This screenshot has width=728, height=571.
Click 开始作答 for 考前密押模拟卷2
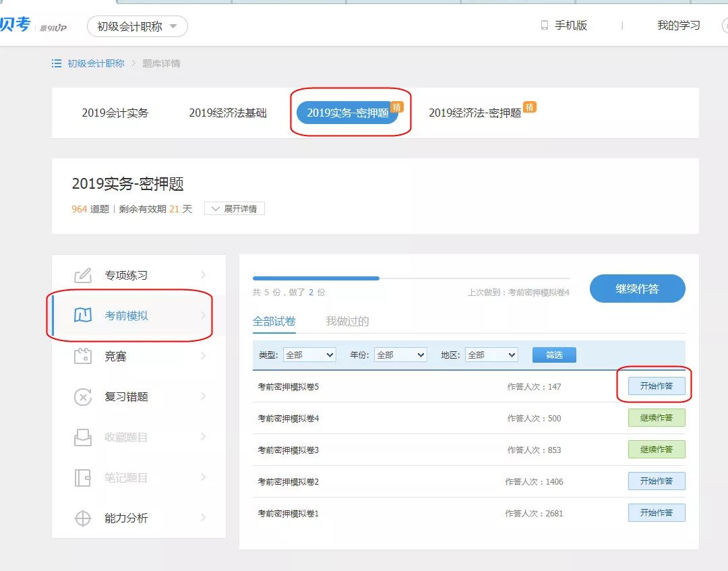657,481
